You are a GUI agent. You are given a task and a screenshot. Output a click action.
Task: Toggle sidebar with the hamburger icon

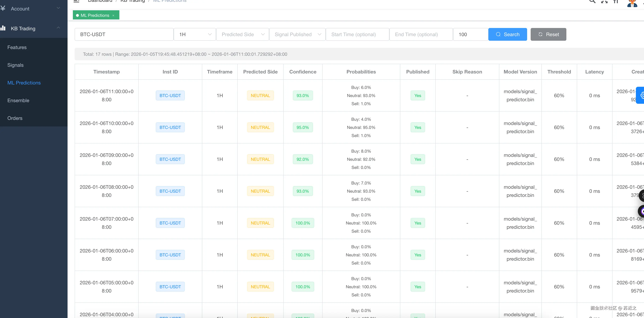(77, 1)
